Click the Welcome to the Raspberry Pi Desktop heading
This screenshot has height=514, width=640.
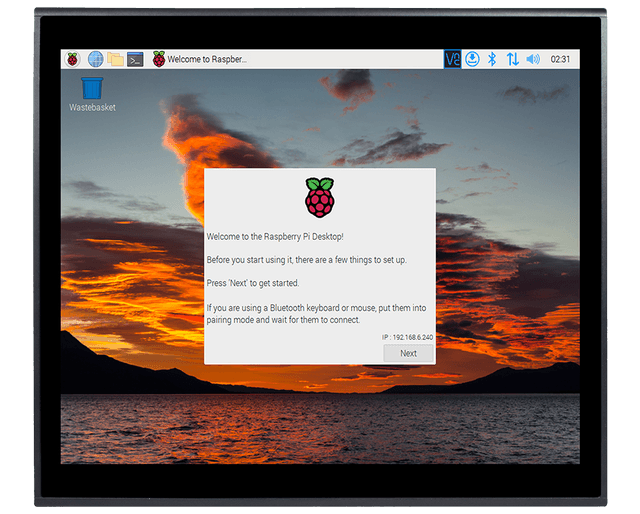275,236
